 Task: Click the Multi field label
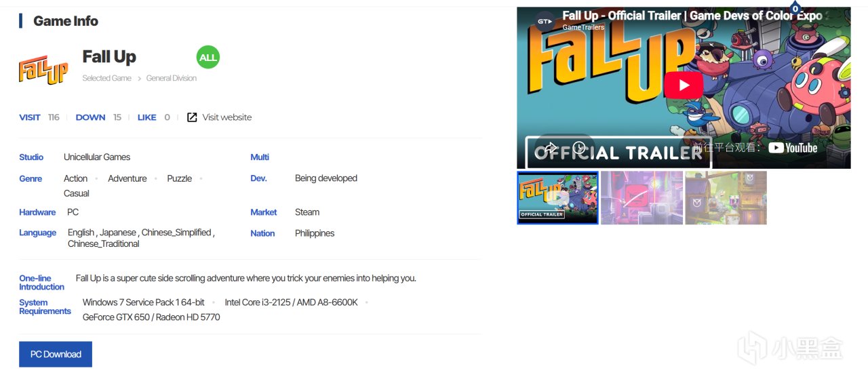260,157
